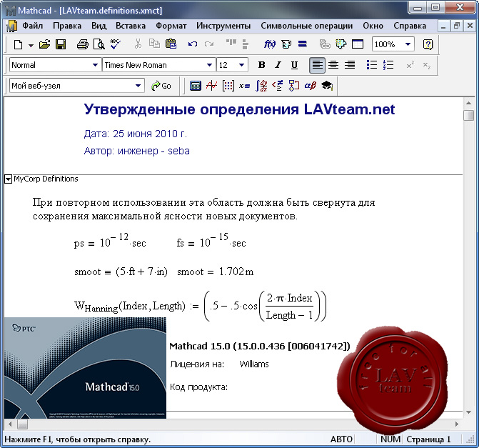Click the Copy icon
This screenshot has height=448, width=479.
pyautogui.click(x=155, y=44)
